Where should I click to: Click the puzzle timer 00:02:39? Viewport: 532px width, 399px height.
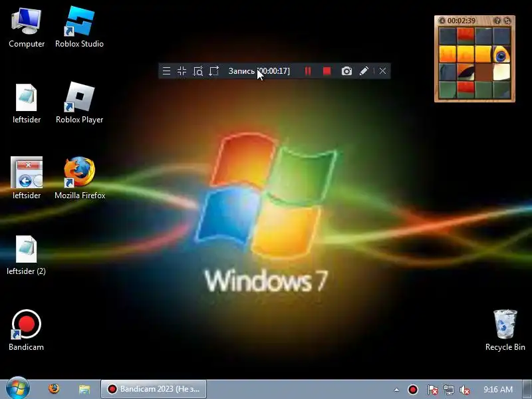(461, 21)
